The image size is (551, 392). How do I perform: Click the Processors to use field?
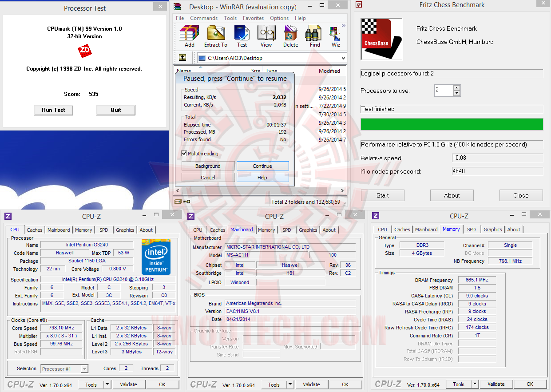(444, 91)
